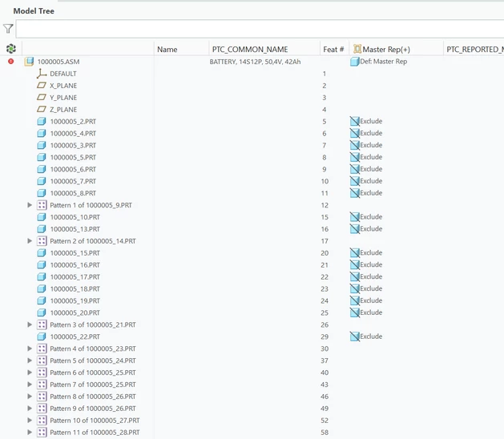
Task: Click the Feat # column header
Action: tap(333, 49)
